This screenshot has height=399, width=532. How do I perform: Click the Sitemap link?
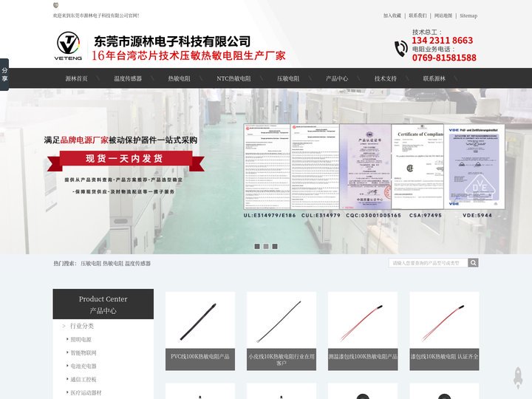[468, 16]
